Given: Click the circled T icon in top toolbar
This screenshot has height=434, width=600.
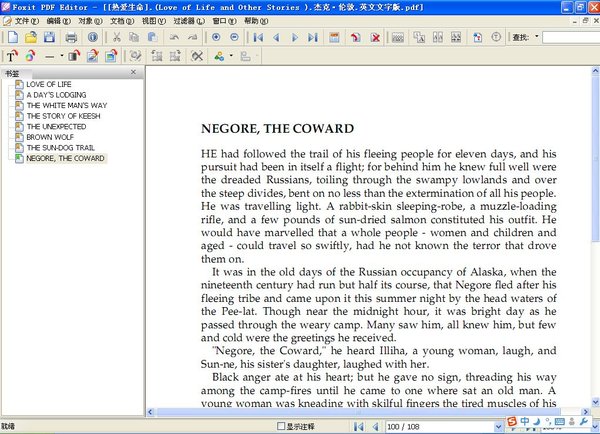Looking at the screenshot, I should [x=496, y=37].
